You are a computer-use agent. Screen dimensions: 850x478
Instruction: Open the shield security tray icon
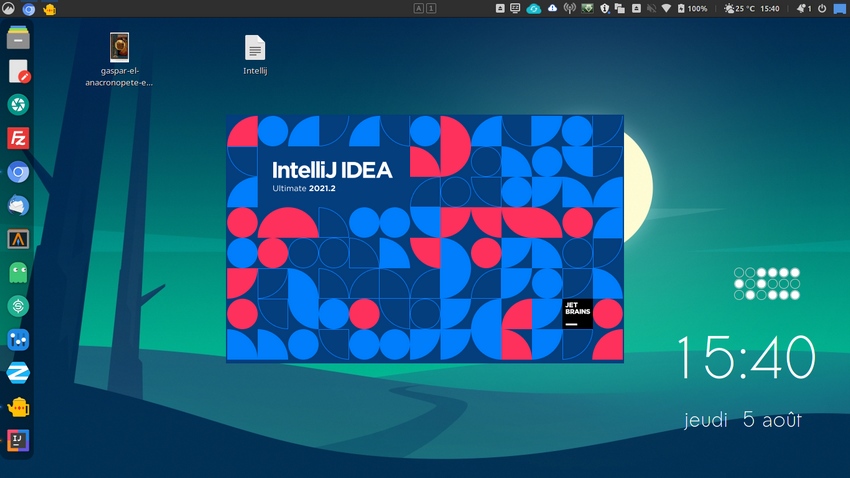[605, 9]
